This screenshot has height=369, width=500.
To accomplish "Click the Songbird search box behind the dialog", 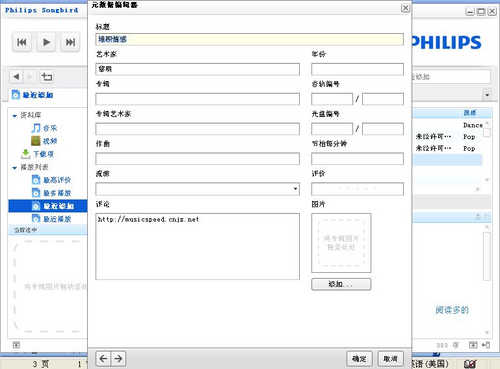I will [450, 77].
